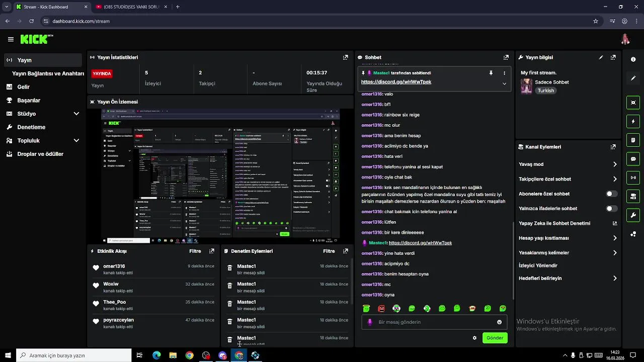This screenshot has width=644, height=362.
Task: Open Hedefleri belirleyin arrow
Action: (615, 278)
